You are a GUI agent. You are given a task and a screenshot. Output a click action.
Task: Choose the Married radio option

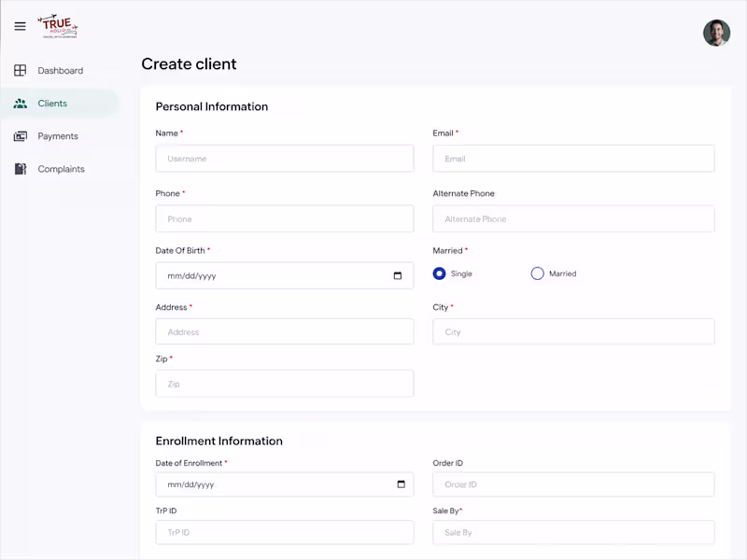click(x=538, y=273)
